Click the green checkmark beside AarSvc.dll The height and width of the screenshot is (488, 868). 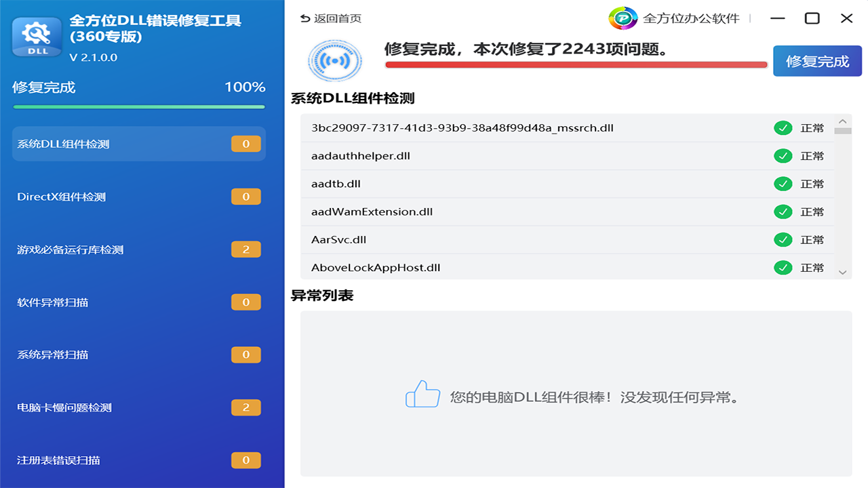(783, 239)
